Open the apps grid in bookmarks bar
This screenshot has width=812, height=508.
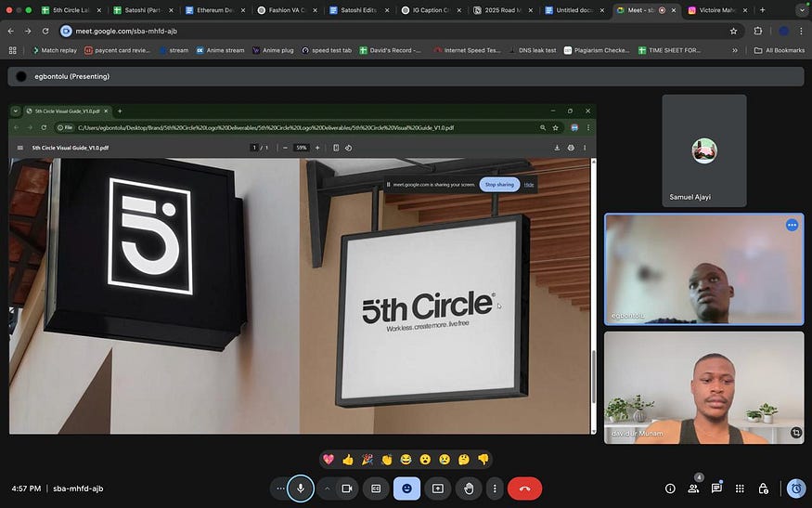click(13, 50)
